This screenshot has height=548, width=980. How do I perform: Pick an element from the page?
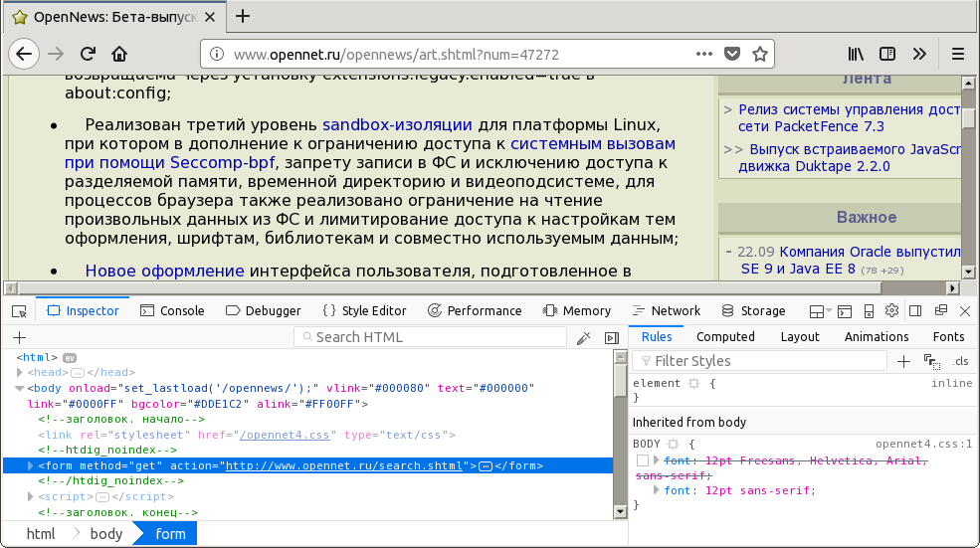19,311
